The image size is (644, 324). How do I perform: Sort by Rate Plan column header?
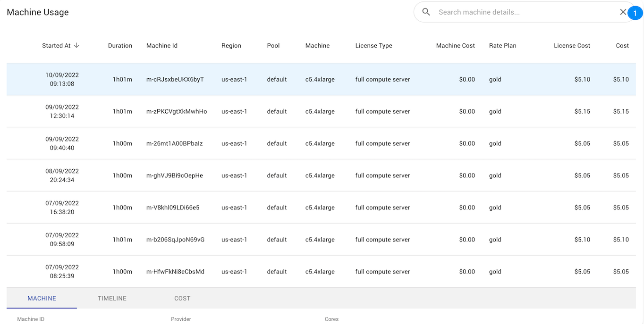coord(503,46)
